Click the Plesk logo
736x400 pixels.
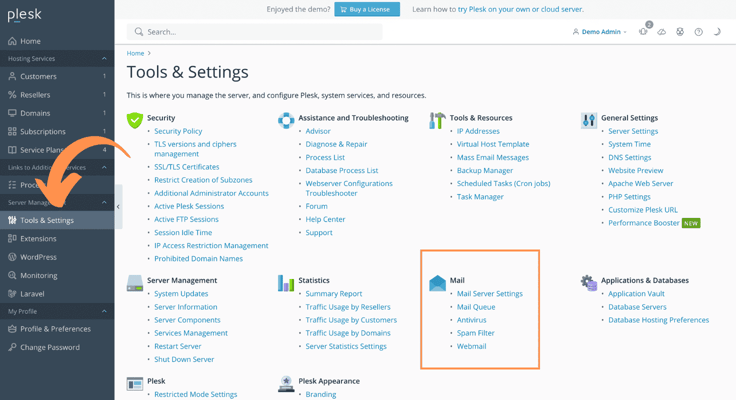click(x=24, y=15)
